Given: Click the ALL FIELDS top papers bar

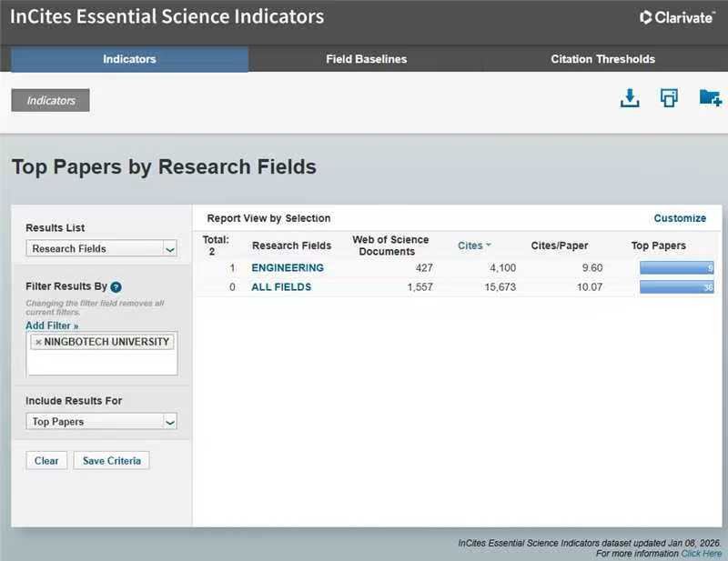Looking at the screenshot, I should click(x=677, y=287).
